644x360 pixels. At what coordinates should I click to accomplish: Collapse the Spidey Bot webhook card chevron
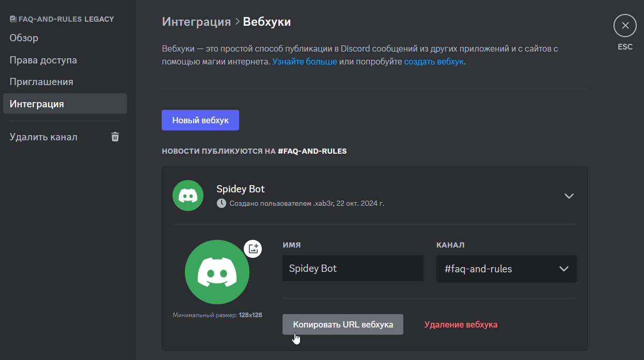569,196
